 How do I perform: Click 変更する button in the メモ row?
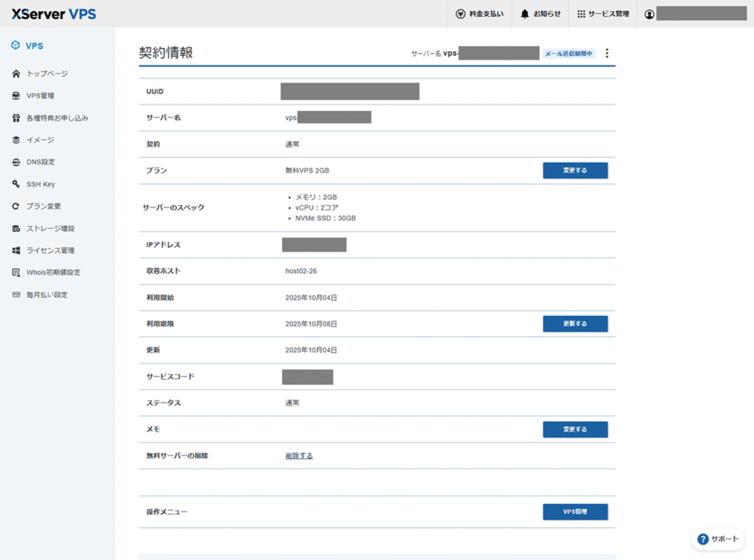click(575, 429)
